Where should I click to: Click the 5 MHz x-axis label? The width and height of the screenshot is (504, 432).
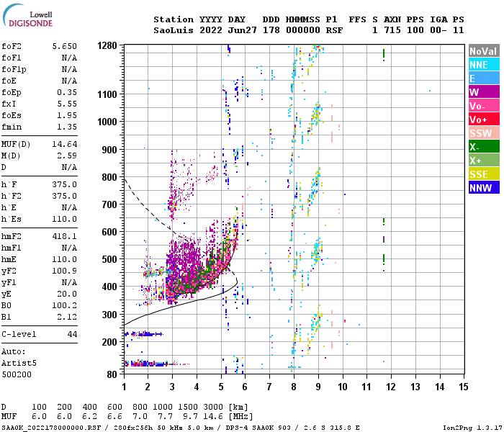(x=221, y=387)
